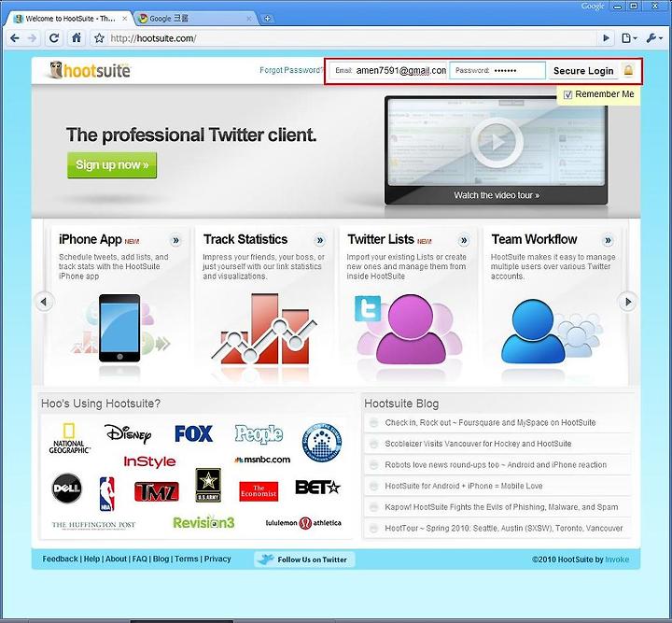This screenshot has height=623, width=672.
Task: Open the Feedback footer link
Action: pyautogui.click(x=60, y=559)
